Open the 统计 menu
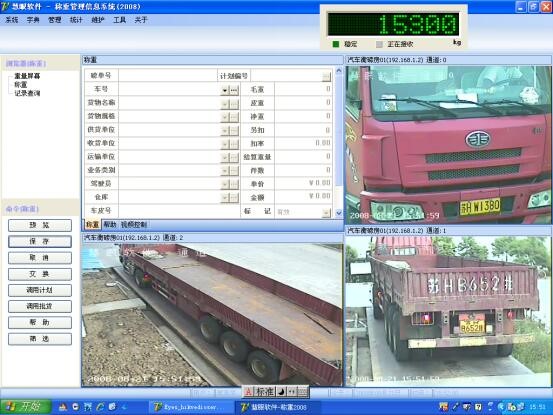Image resolution: width=553 pixels, height=415 pixels. click(76, 20)
